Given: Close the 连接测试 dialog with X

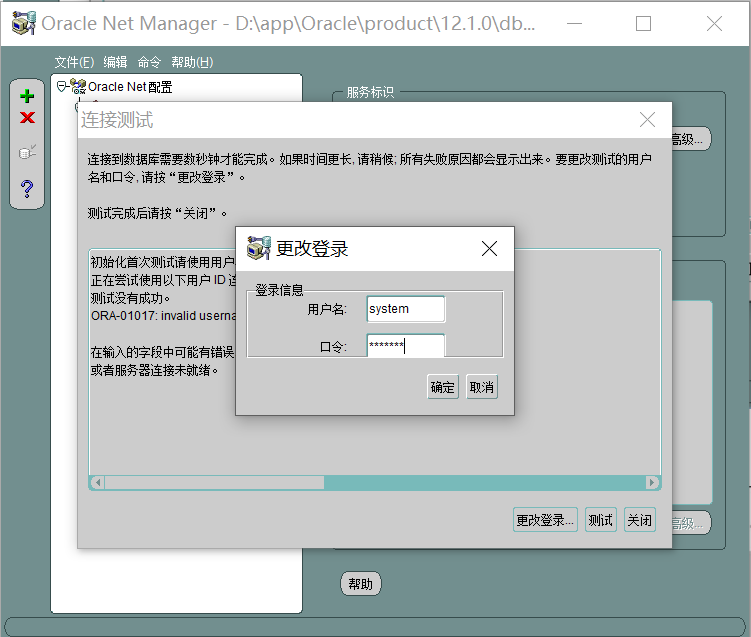Looking at the screenshot, I should coord(647,119).
